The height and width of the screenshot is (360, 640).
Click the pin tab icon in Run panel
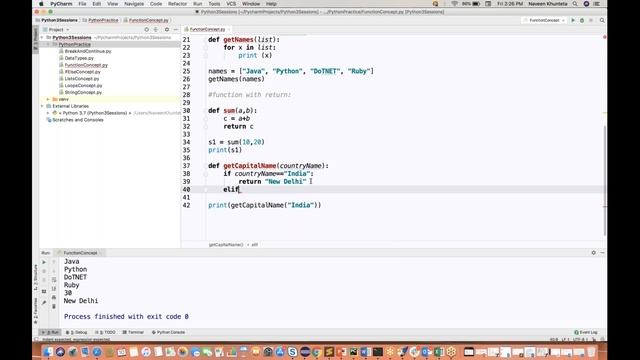tap(44, 302)
